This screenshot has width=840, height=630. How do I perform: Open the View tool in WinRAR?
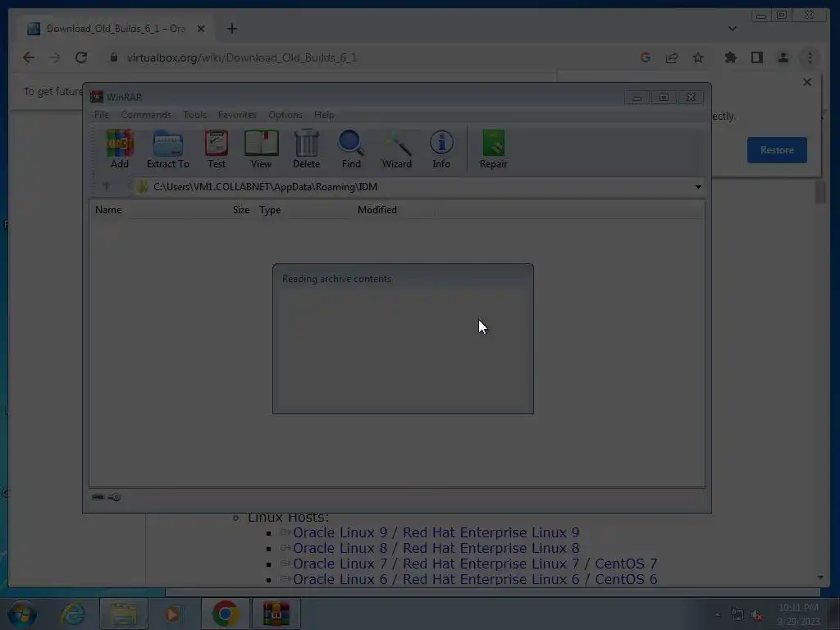261,149
